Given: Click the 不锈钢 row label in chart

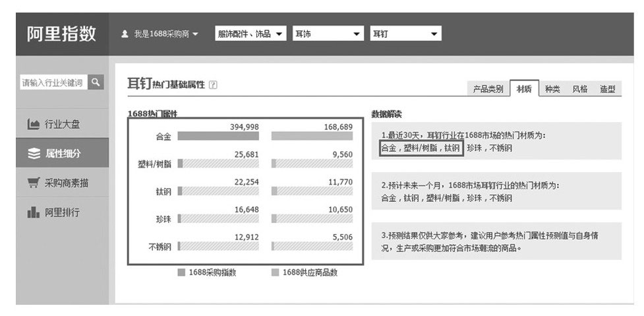Looking at the screenshot, I should [160, 247].
